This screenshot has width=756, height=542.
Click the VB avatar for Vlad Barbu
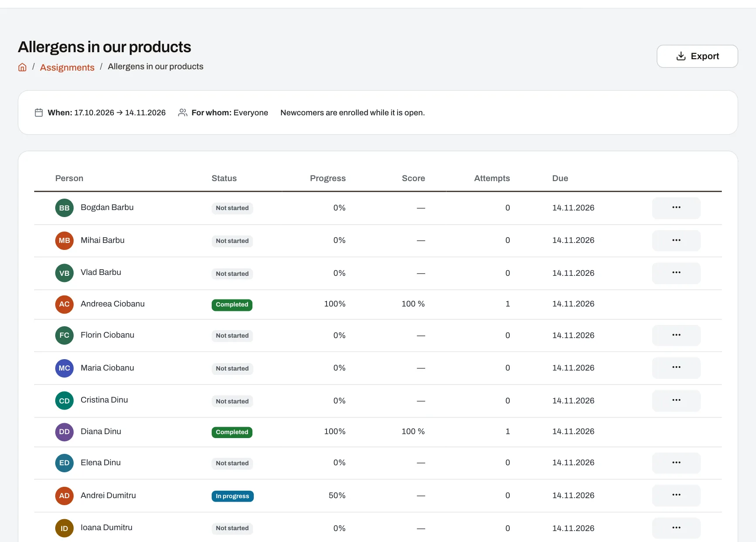(x=64, y=273)
